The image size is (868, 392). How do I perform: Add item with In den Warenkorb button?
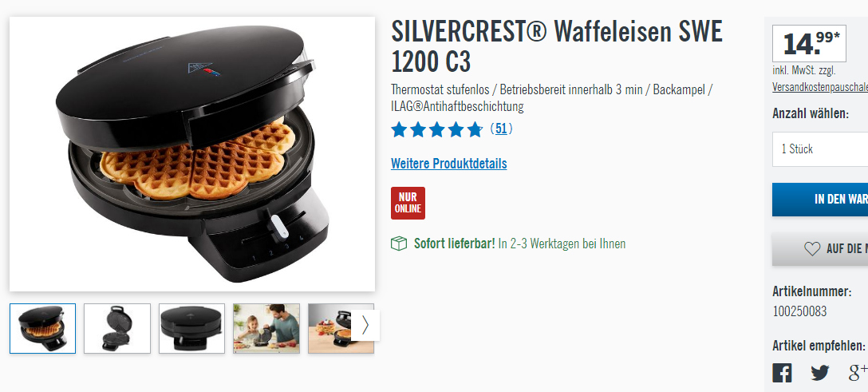820,200
